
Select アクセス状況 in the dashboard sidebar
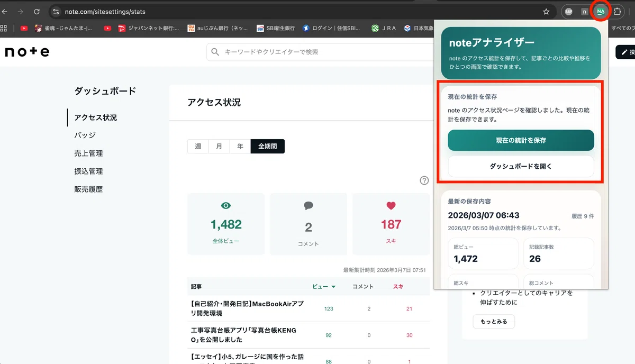tap(96, 117)
